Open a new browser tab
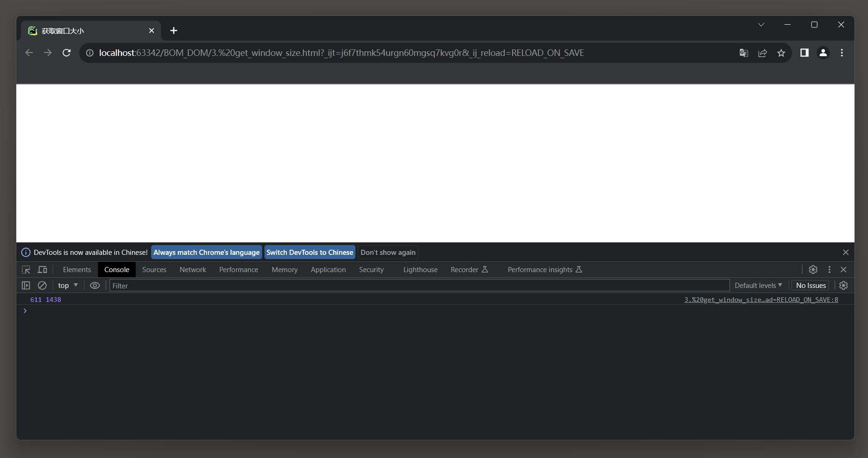 coord(174,31)
